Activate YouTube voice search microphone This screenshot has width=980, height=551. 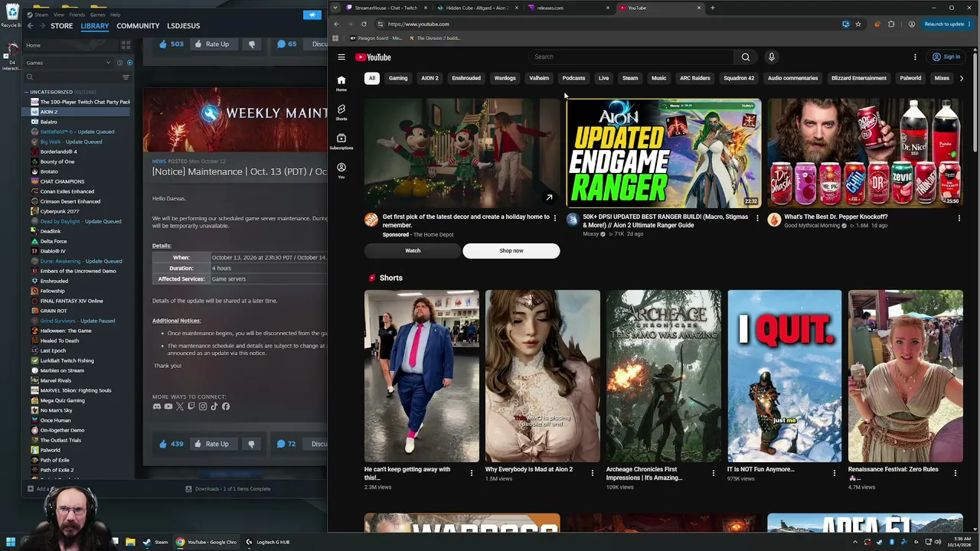click(x=772, y=57)
